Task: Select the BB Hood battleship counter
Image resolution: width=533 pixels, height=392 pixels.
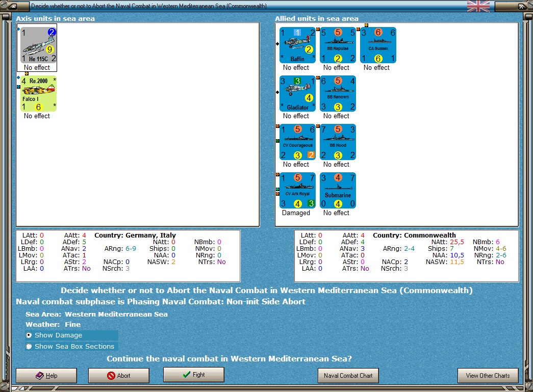Action: (338, 142)
